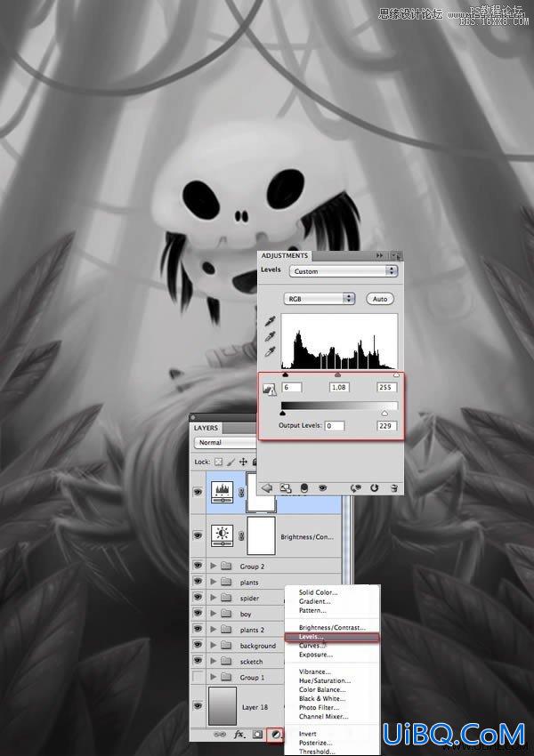This screenshot has height=756, width=534.
Task: Click lock image pixels brush icon
Action: click(231, 462)
